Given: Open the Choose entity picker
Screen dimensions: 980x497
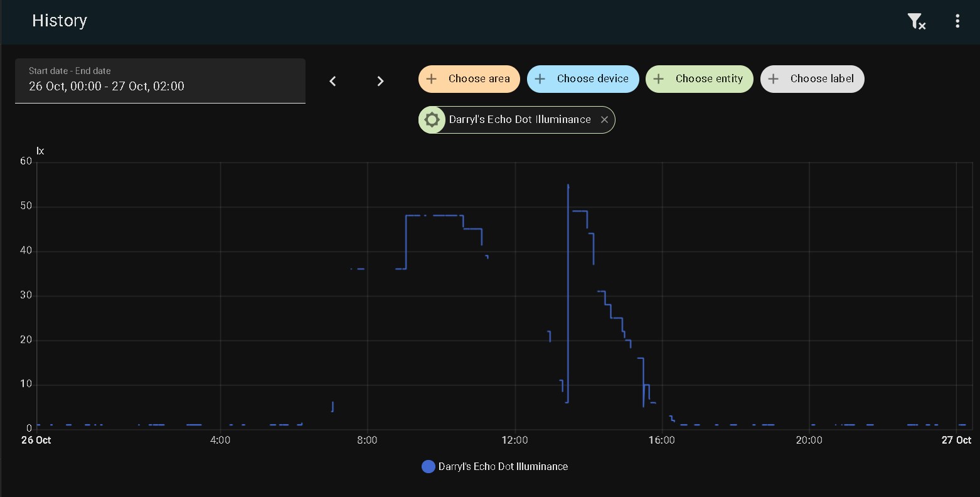Looking at the screenshot, I should tap(709, 79).
